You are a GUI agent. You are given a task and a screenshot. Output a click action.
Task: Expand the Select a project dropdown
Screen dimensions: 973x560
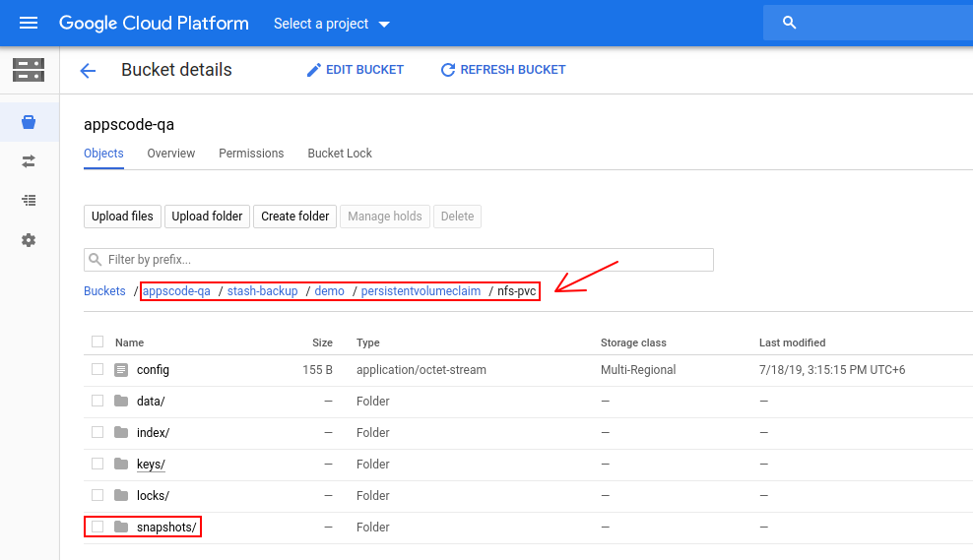331,24
